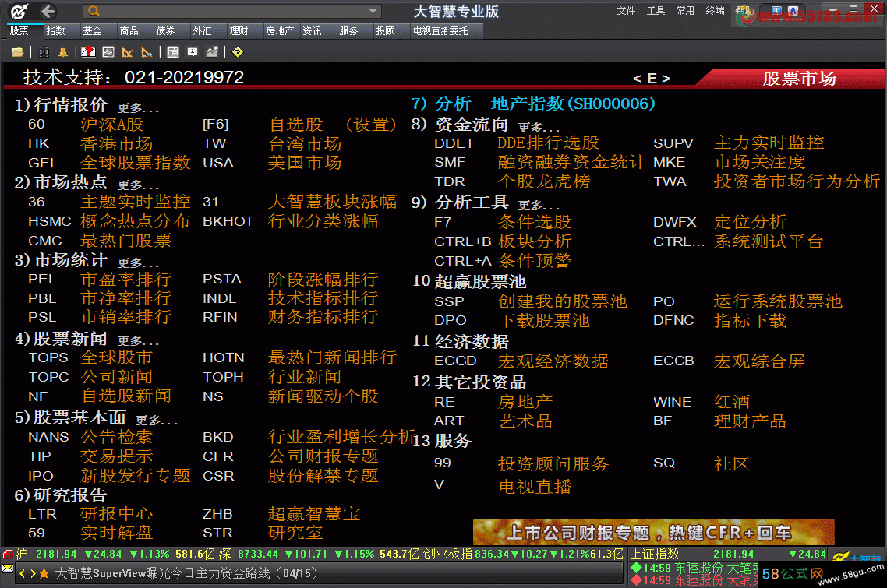This screenshot has height=588, width=887.
Task: Click the (设置) link beside 自选股
Action: pyautogui.click(x=370, y=125)
